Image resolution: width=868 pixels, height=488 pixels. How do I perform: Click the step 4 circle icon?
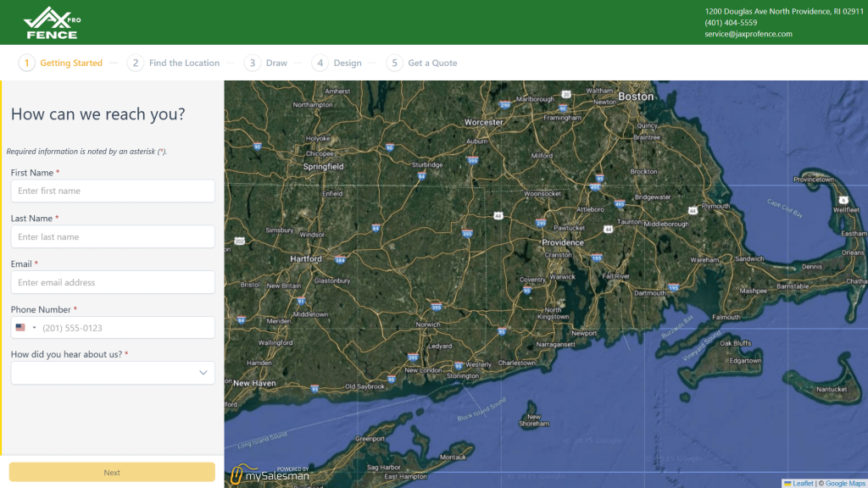click(320, 63)
